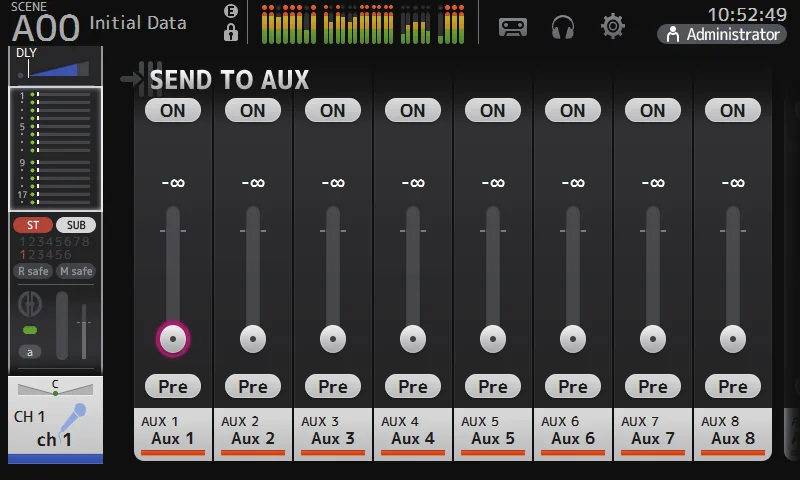Click the SUB assign button
Viewport: 800px width, 480px height.
[x=76, y=225]
